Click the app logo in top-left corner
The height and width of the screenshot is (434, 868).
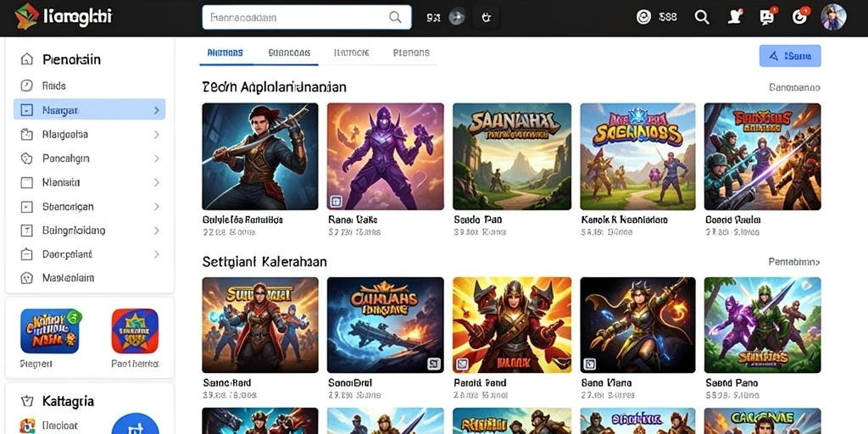pyautogui.click(x=26, y=15)
